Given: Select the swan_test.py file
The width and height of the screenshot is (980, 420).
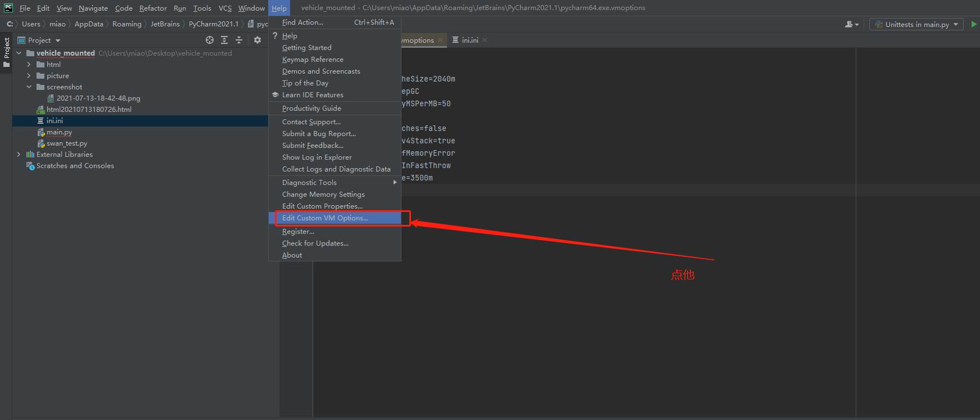Looking at the screenshot, I should pos(67,143).
